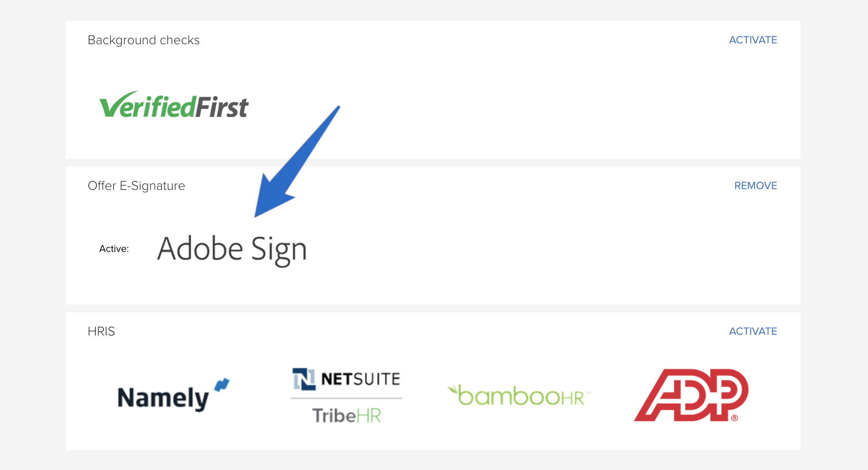Click the "Active:" status label

pos(114,249)
